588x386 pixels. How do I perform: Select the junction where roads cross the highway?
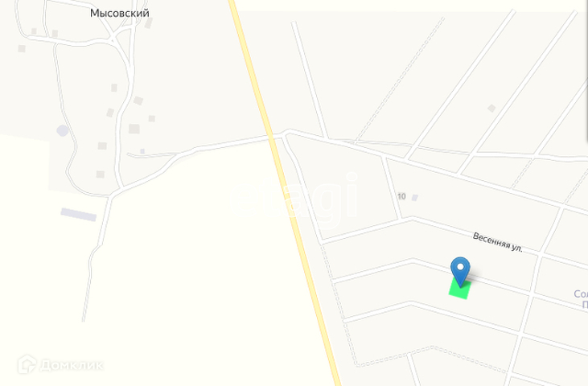pyautogui.click(x=274, y=138)
